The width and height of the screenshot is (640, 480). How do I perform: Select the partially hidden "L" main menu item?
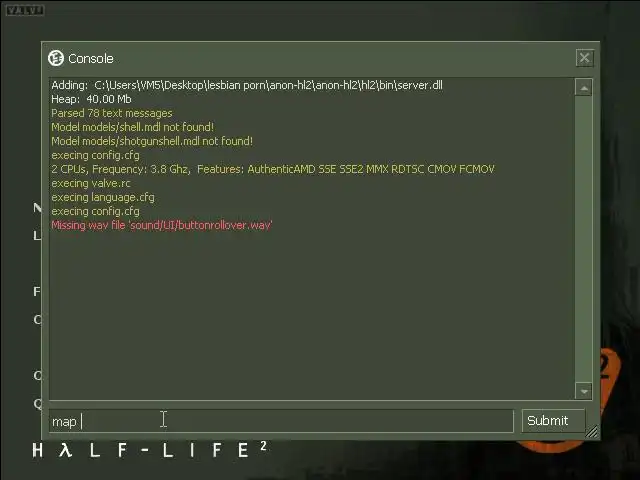click(x=38, y=236)
